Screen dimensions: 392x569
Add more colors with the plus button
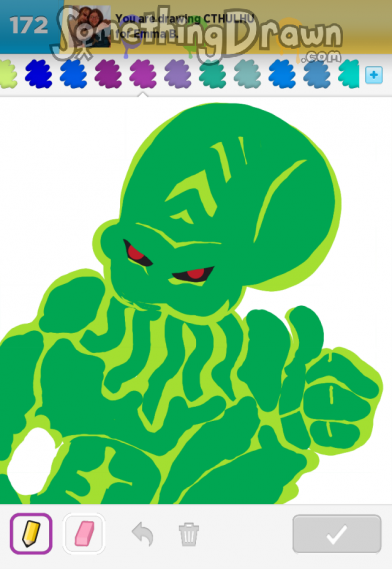374,75
